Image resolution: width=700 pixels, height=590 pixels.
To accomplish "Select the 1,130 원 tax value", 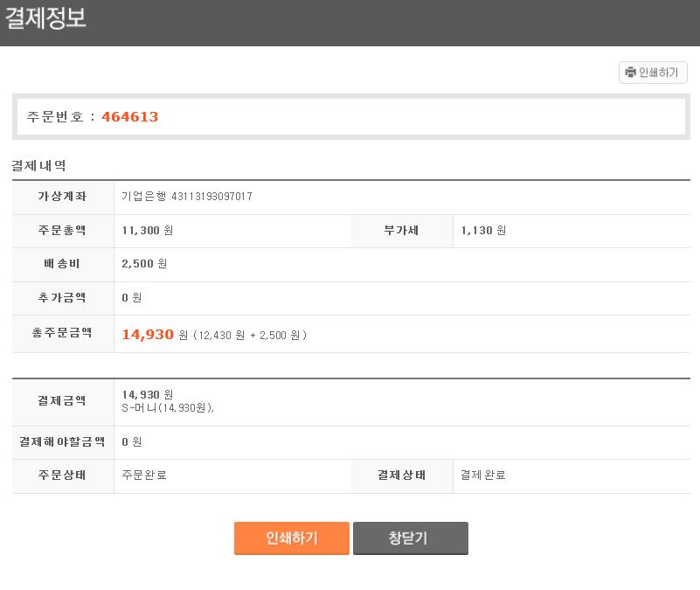I will point(483,231).
